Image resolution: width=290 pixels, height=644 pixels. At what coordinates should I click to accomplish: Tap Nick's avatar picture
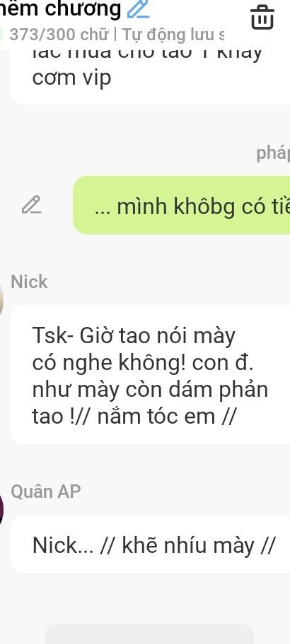click(x=1, y=299)
